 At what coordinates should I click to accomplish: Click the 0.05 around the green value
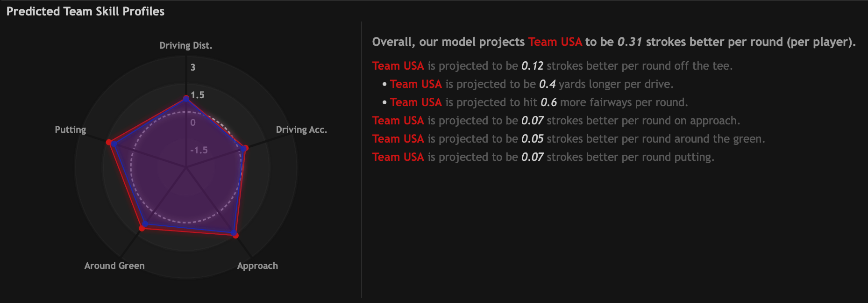532,139
